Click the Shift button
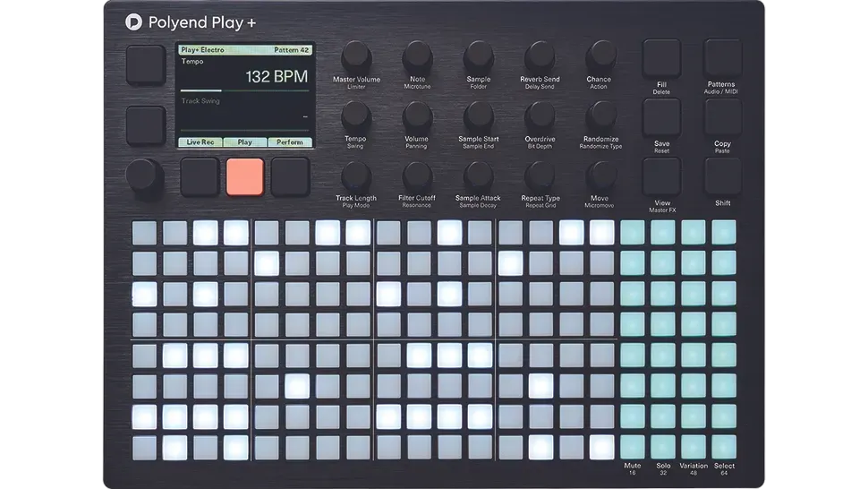The image size is (868, 489). 722,176
